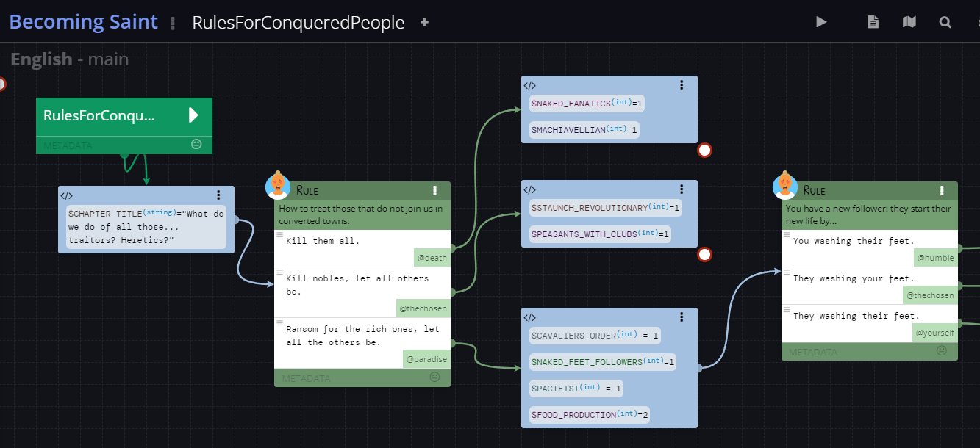Screen dimensions: 980x448
Task: Select $FOOD_PRODUCTION=2 line
Action: (590, 415)
